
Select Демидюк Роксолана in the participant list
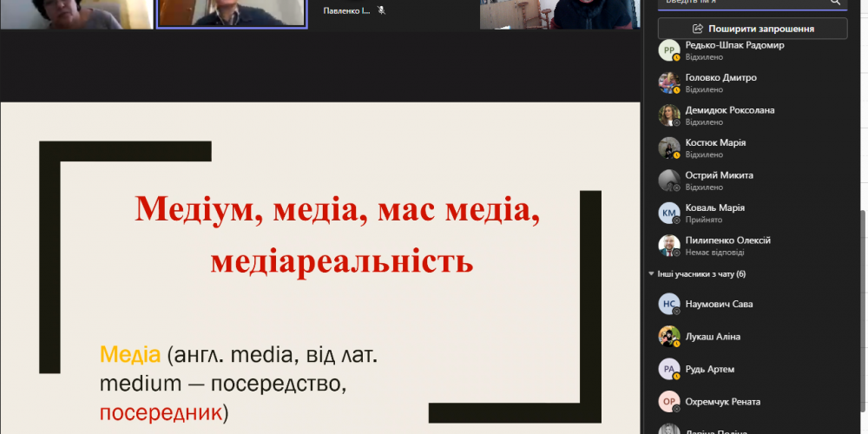click(729, 110)
